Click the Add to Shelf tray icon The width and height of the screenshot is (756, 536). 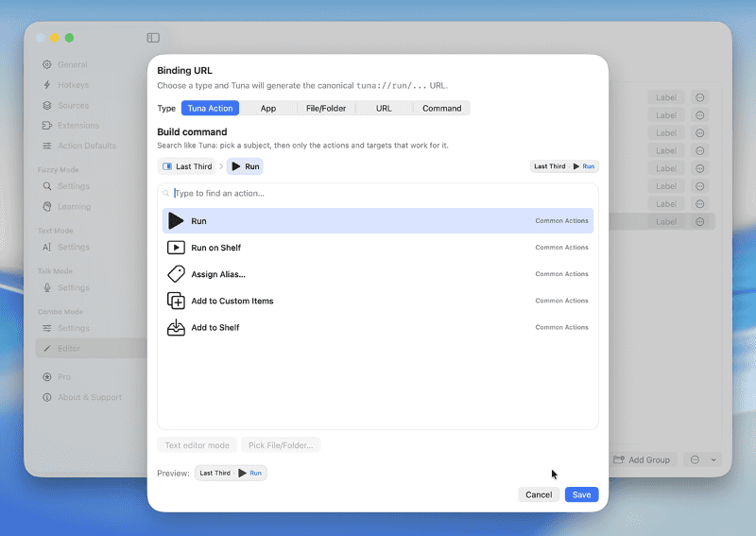coord(176,327)
